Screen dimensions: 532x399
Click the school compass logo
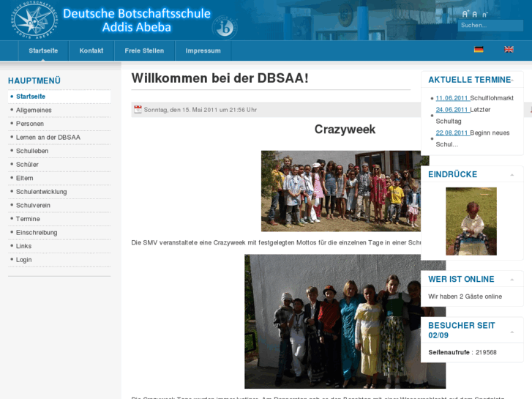(35, 20)
